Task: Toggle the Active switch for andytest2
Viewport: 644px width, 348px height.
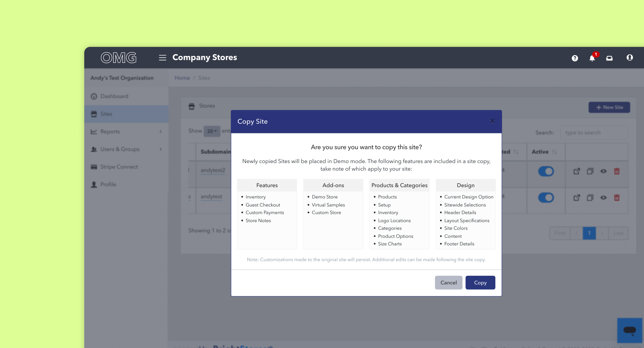Action: point(546,171)
